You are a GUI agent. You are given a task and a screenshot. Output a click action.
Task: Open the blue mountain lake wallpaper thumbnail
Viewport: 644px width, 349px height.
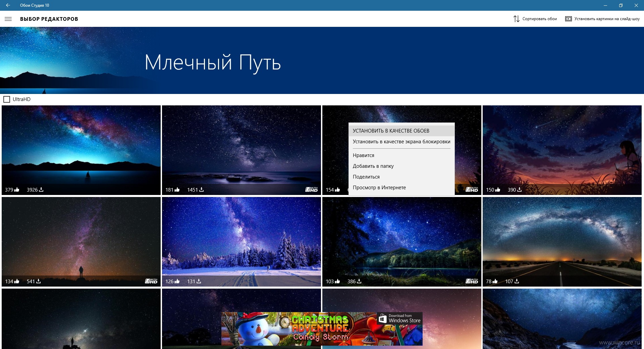pyautogui.click(x=81, y=150)
